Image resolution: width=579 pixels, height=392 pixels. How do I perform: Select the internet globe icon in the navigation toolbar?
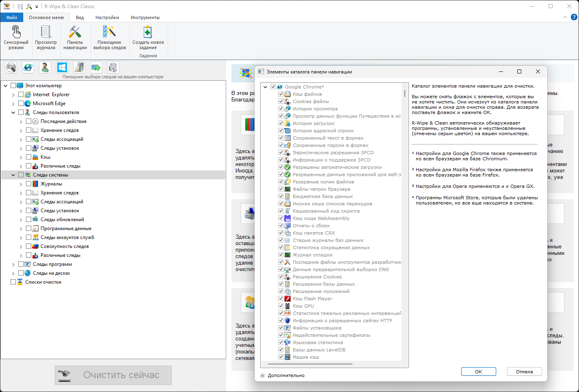click(x=28, y=67)
